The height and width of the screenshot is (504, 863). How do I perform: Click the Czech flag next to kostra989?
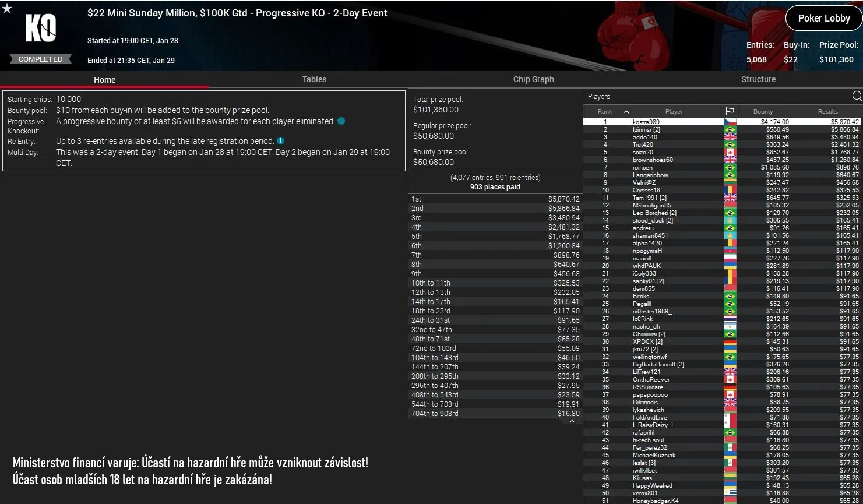coord(730,121)
